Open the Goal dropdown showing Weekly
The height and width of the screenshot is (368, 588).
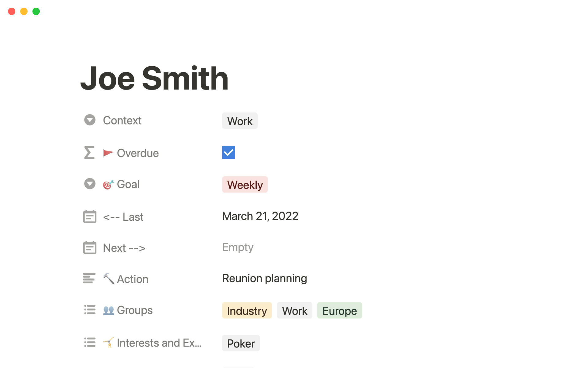pos(245,185)
